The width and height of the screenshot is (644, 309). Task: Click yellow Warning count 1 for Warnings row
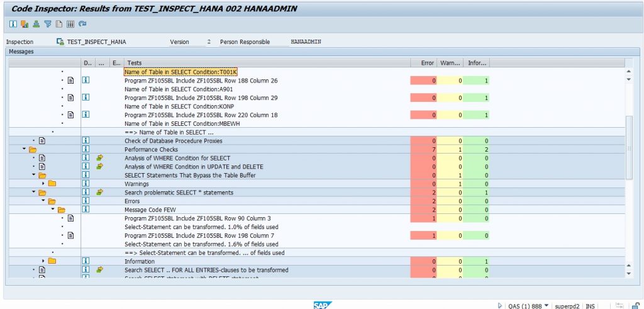point(450,184)
